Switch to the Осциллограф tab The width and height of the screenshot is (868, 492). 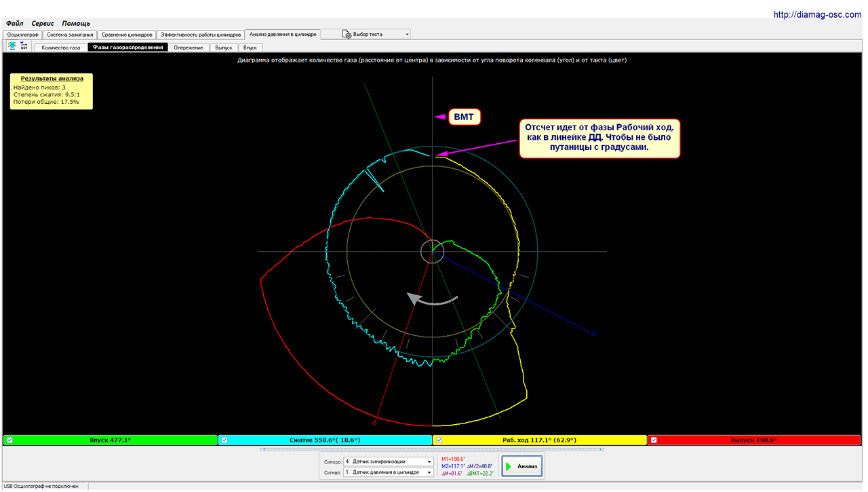pos(23,34)
